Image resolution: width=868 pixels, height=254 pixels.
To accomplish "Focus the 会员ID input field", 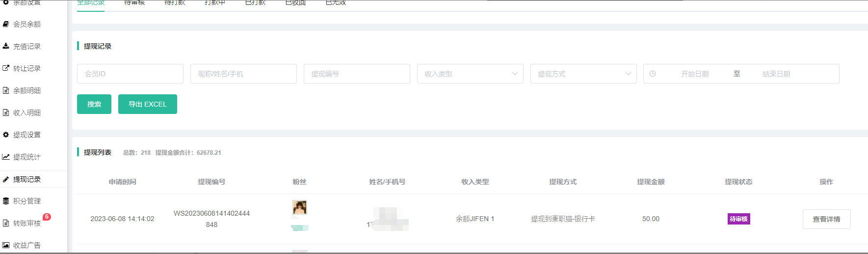I will coord(130,74).
